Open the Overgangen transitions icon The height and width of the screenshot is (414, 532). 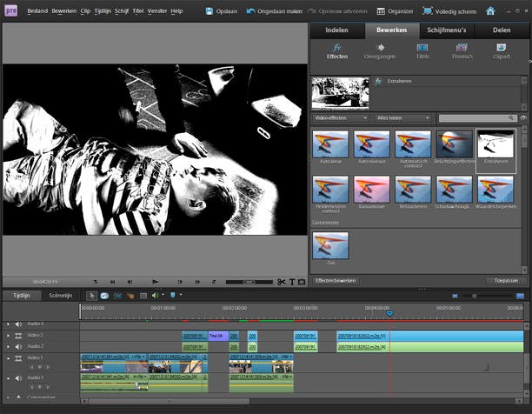[x=378, y=50]
